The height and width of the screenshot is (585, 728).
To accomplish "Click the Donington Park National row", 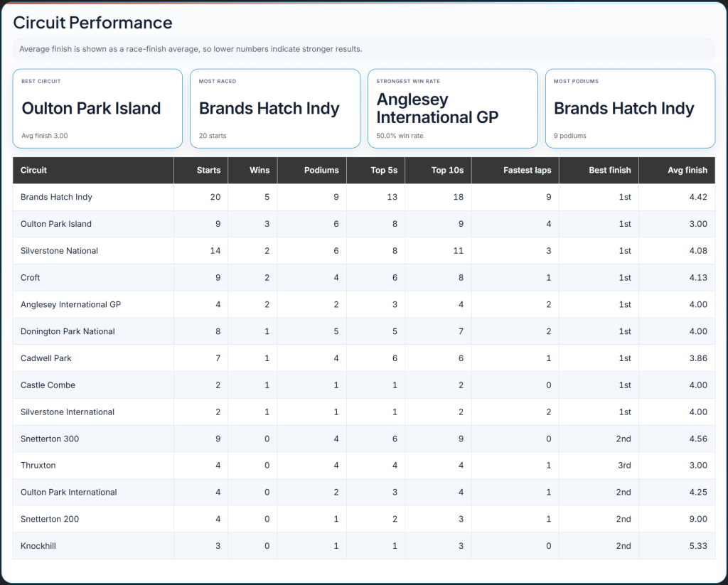I will point(68,331).
